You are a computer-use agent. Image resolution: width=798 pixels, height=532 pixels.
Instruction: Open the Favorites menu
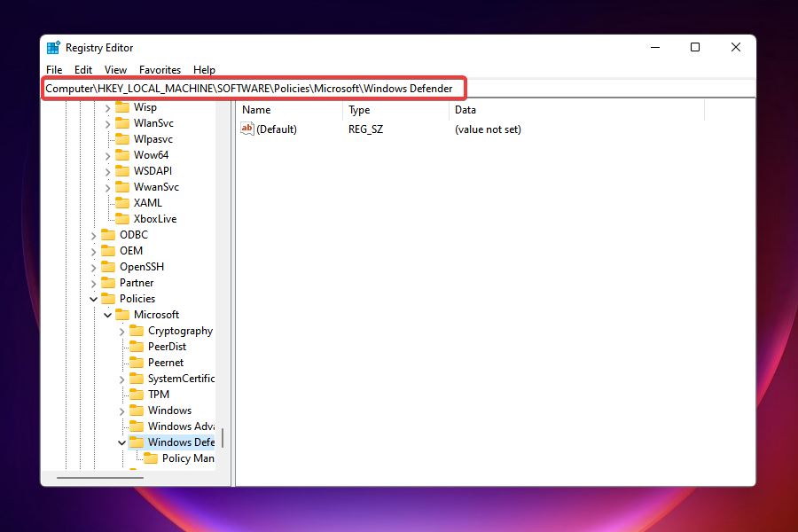(160, 69)
